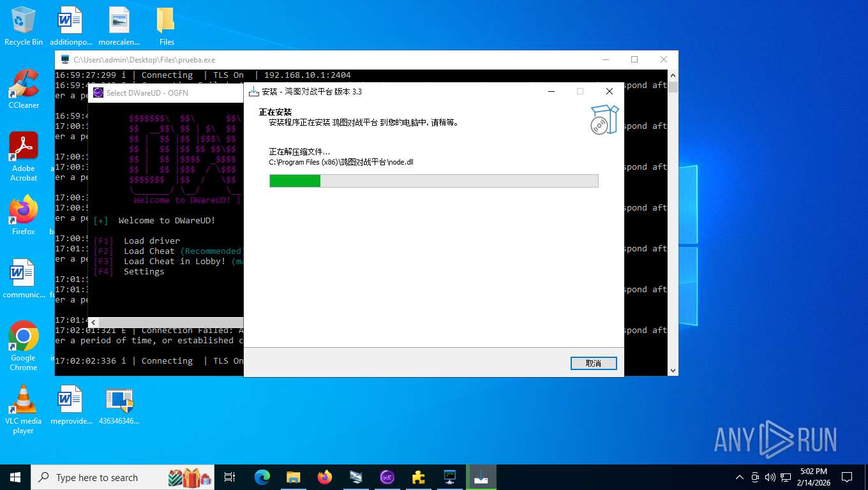868x490 pixels.
Task: Click the volume speaker tray icon
Action: (770, 477)
